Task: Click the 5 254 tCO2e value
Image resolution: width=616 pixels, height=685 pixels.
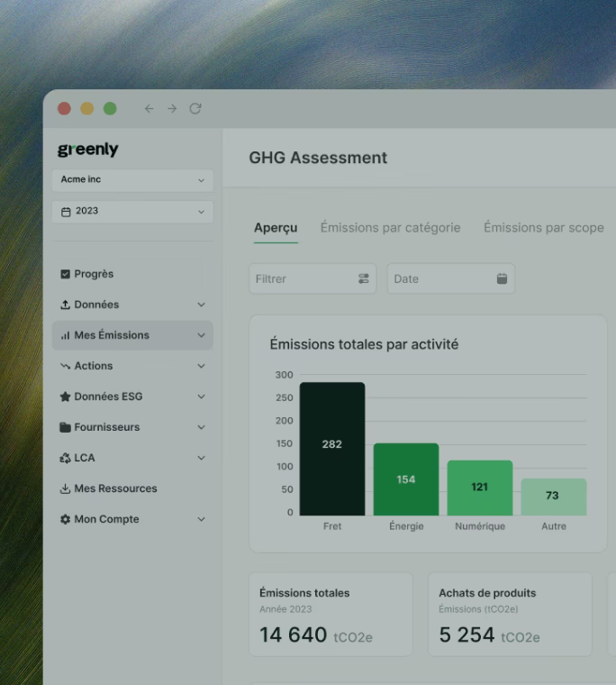Action: click(x=489, y=635)
